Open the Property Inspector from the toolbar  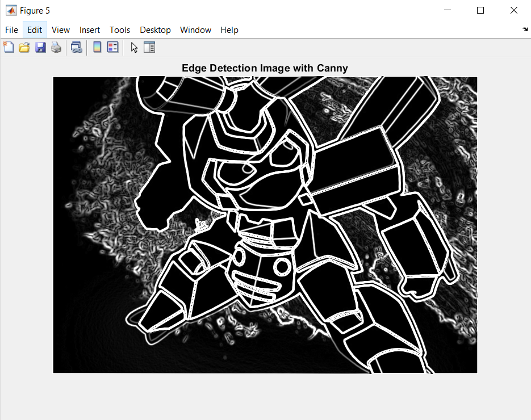point(149,47)
